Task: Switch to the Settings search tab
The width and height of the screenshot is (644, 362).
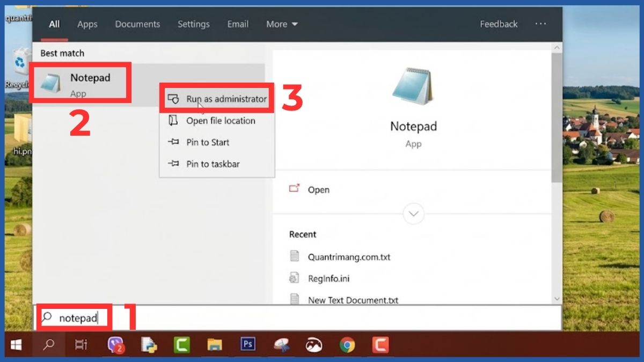Action: pyautogui.click(x=193, y=24)
